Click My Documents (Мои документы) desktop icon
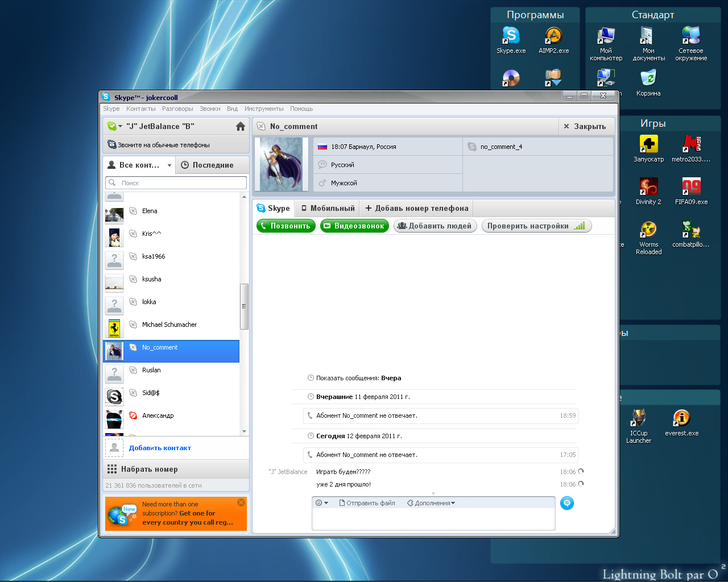This screenshot has width=728, height=582. point(648,44)
